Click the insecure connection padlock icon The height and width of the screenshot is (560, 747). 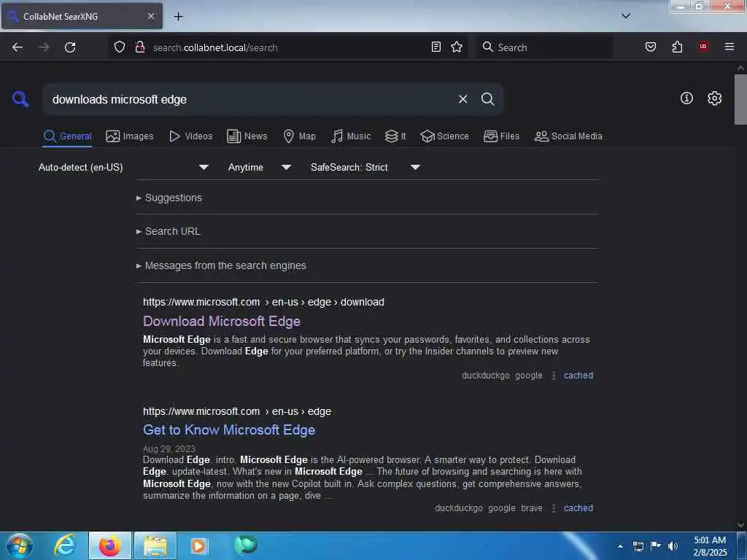pos(139,47)
